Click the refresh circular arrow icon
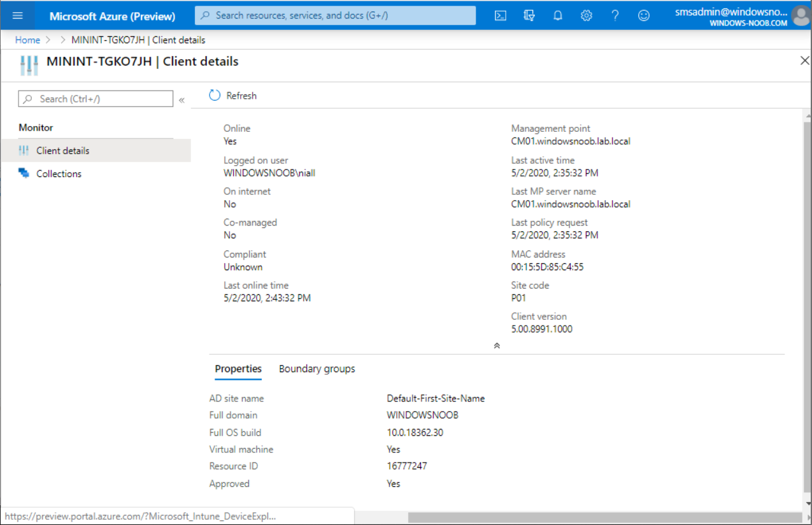 coord(215,96)
